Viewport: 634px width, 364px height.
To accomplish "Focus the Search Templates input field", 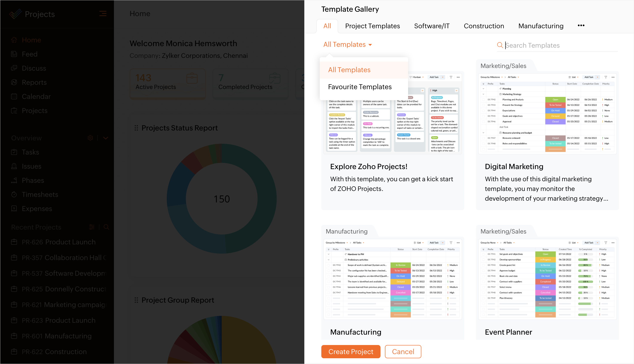I will (x=560, y=45).
